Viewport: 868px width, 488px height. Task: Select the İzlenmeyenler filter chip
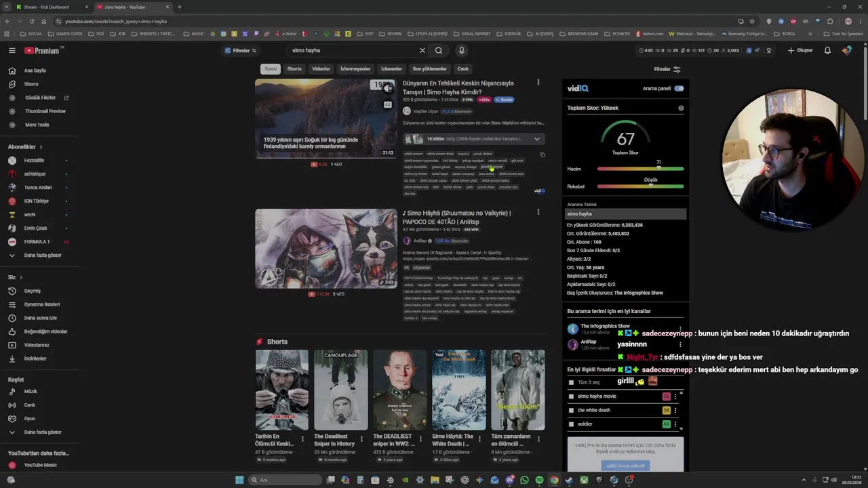(355, 68)
